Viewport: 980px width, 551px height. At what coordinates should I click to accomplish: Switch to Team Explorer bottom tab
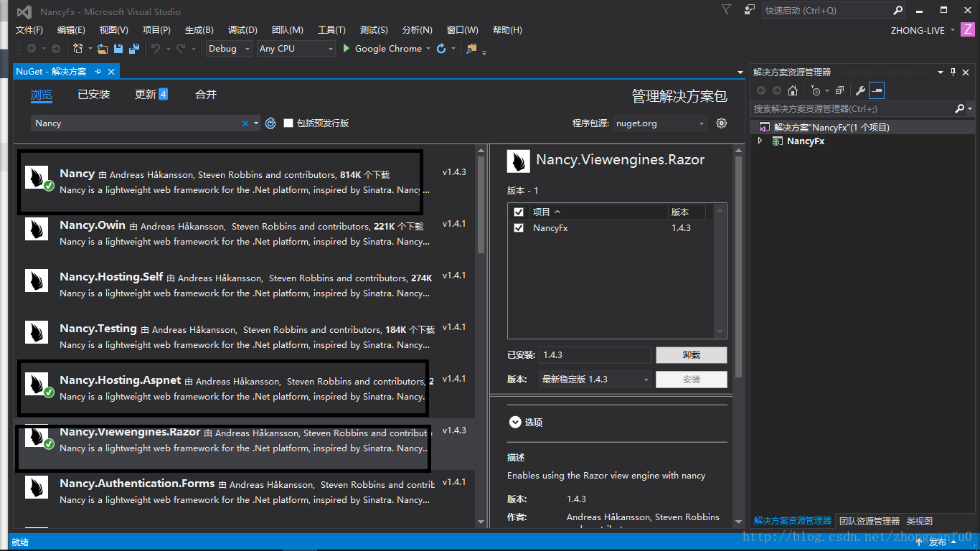tap(869, 522)
